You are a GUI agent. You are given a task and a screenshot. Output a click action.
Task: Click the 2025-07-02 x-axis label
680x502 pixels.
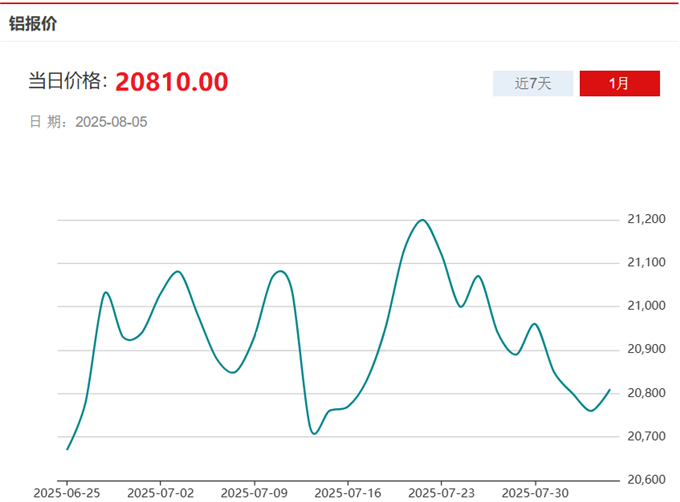161,493
